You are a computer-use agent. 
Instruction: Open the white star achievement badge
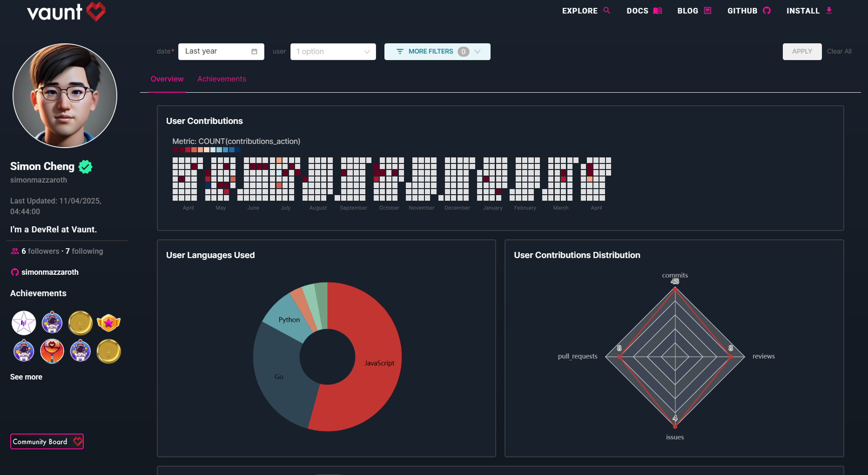24,323
